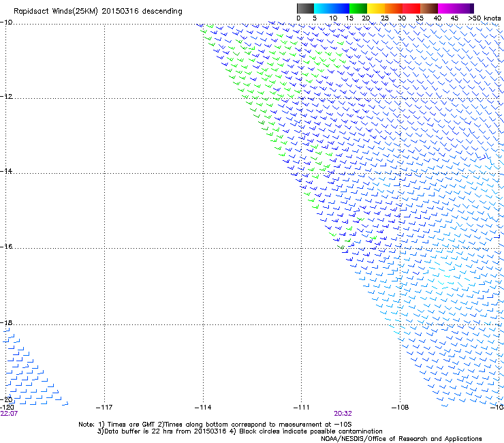Screen dimensions: 504x443
Task: Click the legend value '35'
Action: click(x=420, y=18)
